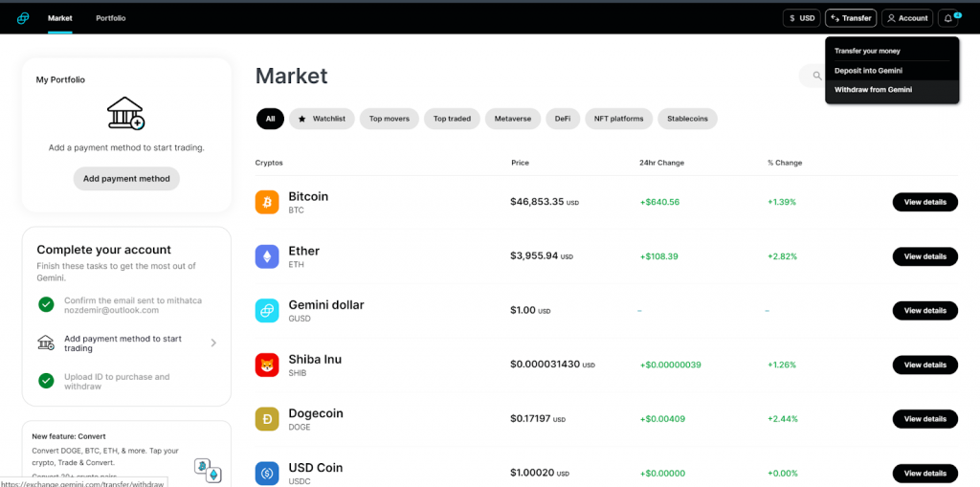The height and width of the screenshot is (487, 980).
Task: Select the Top traded filter
Action: [452, 118]
